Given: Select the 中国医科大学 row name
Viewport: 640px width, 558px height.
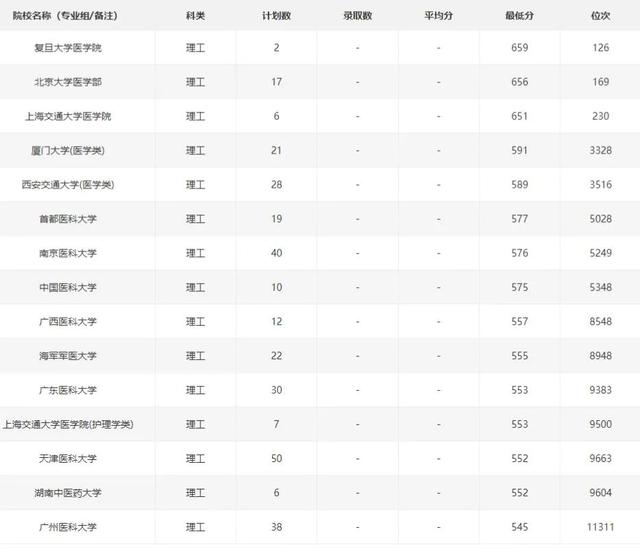Looking at the screenshot, I should (x=68, y=288).
